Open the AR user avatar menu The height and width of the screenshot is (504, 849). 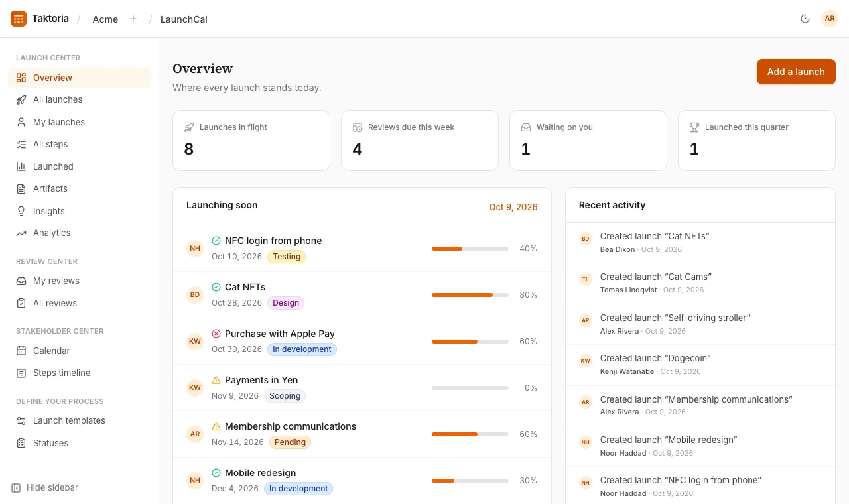[x=830, y=19]
